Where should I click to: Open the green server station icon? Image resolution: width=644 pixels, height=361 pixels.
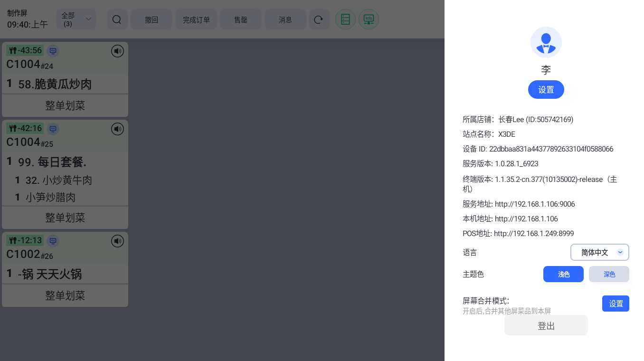pos(345,19)
